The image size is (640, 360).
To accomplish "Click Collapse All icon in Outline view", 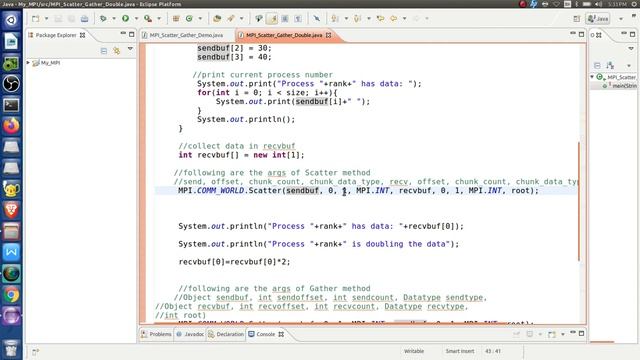I will click(597, 65).
